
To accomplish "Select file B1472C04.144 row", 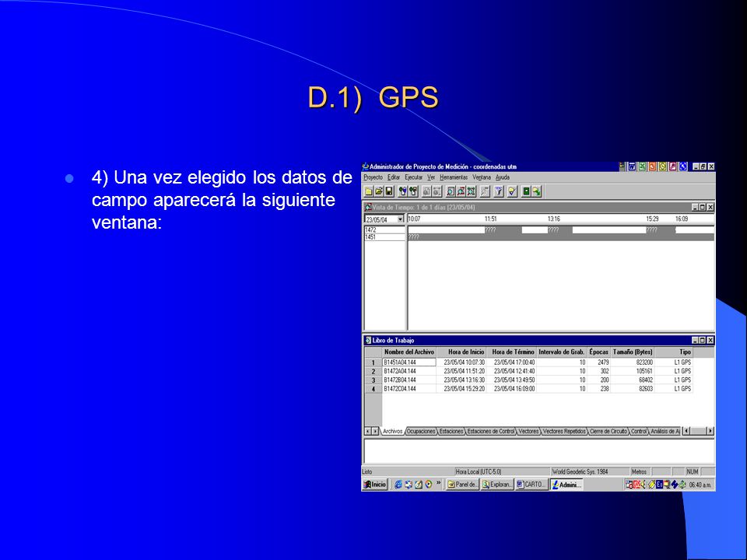I will [x=537, y=389].
